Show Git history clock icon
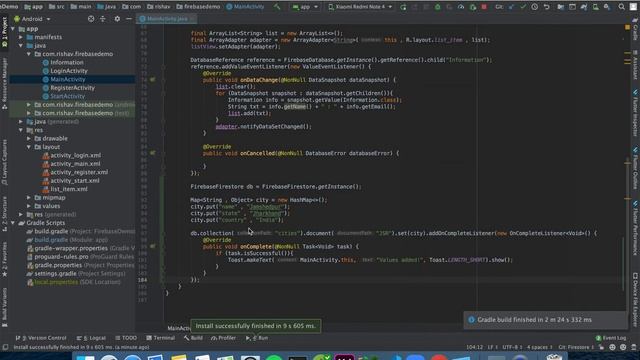This screenshot has height=360, width=640. click(x=534, y=7)
